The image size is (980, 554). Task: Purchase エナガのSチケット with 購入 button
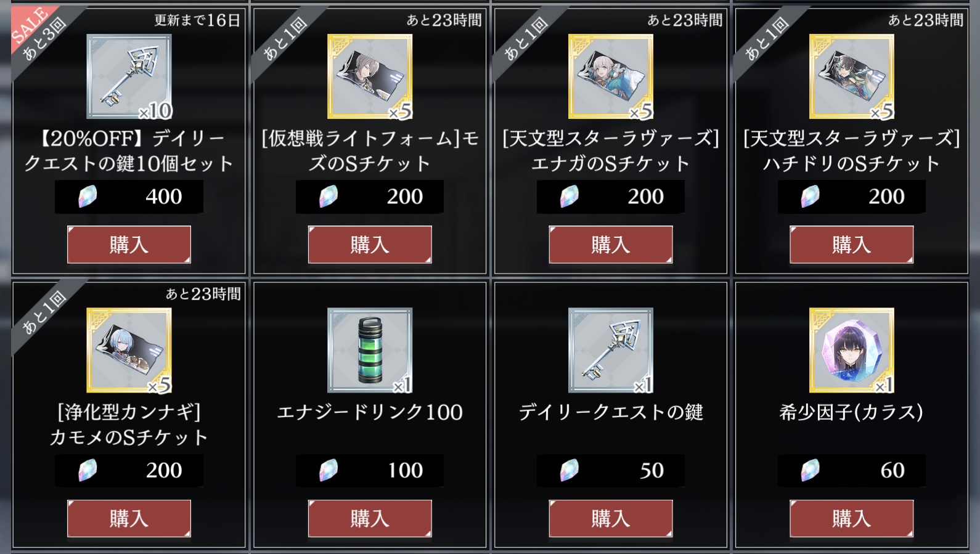point(611,245)
